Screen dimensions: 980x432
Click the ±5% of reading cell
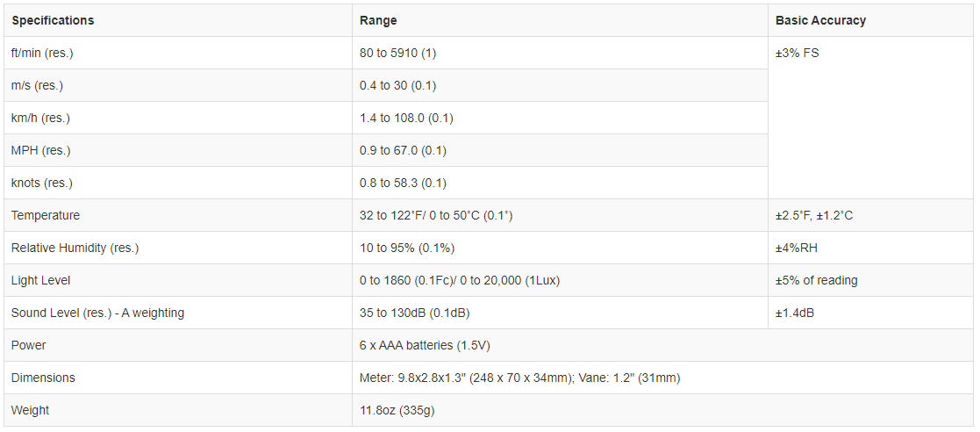point(816,280)
